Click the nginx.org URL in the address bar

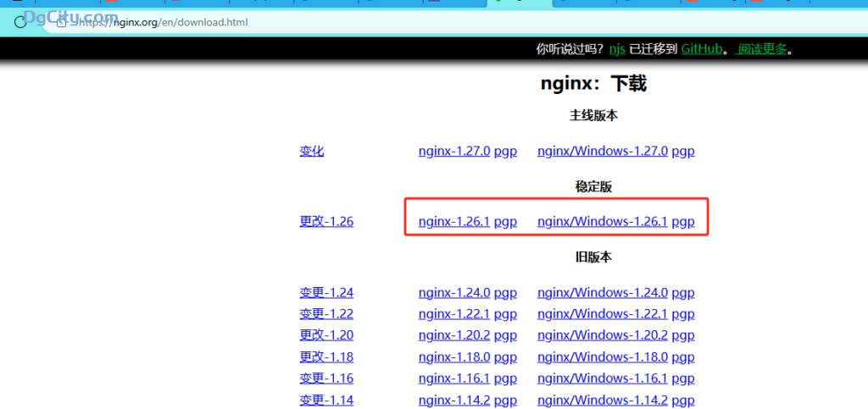[164, 23]
